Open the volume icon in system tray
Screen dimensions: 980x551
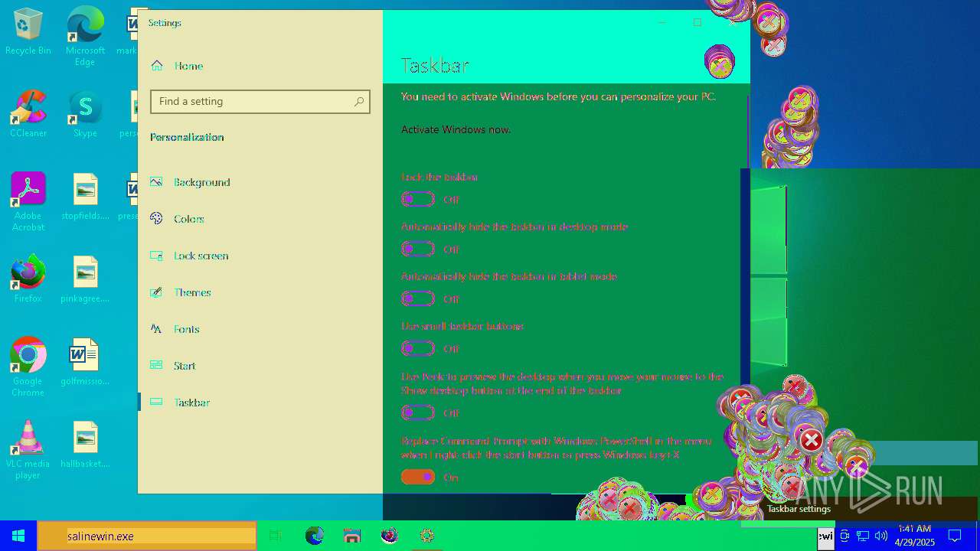[881, 536]
